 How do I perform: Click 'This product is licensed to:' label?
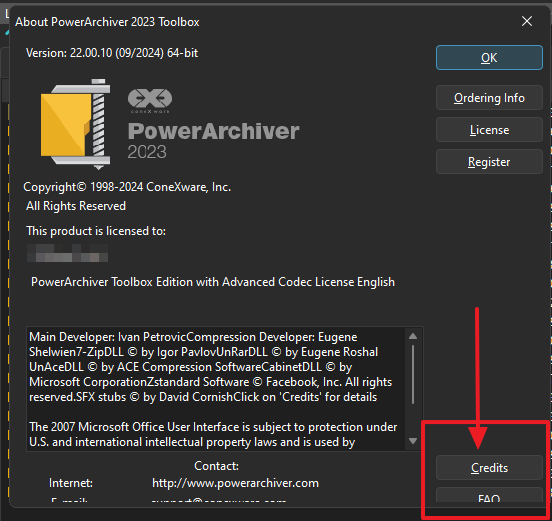(96, 231)
